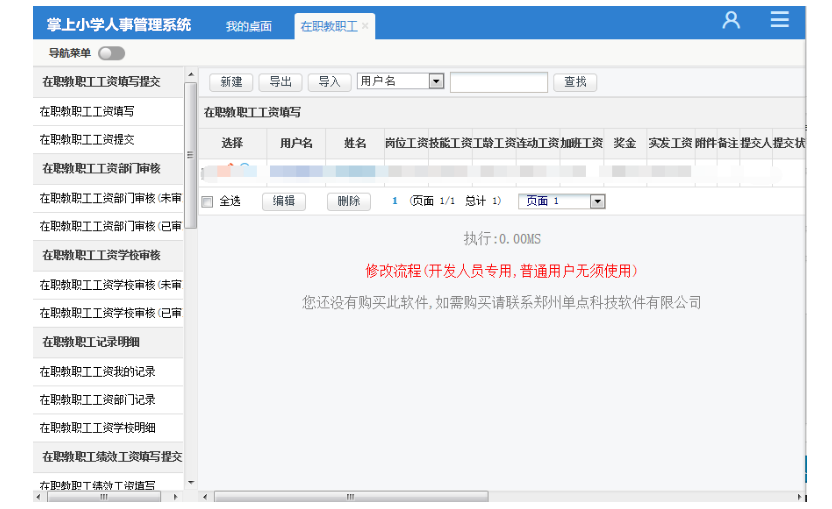Click the 编辑 button

(x=283, y=201)
